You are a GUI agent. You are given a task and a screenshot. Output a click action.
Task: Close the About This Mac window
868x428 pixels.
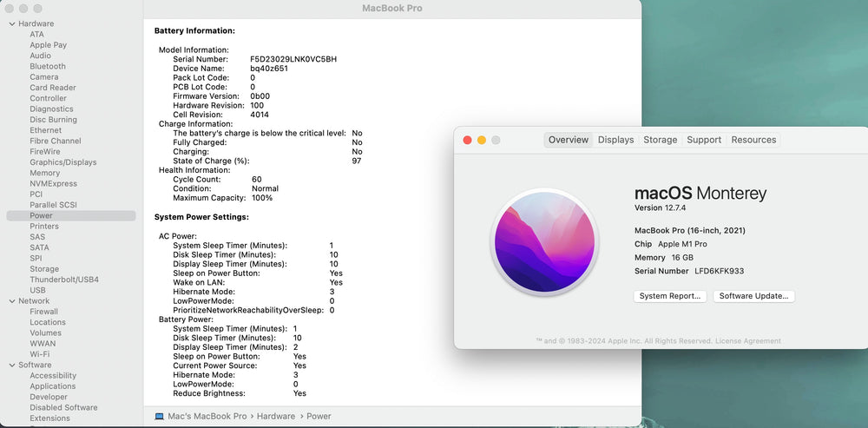click(467, 140)
